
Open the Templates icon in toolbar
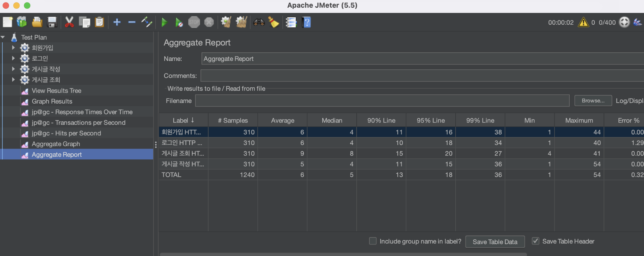[22, 22]
